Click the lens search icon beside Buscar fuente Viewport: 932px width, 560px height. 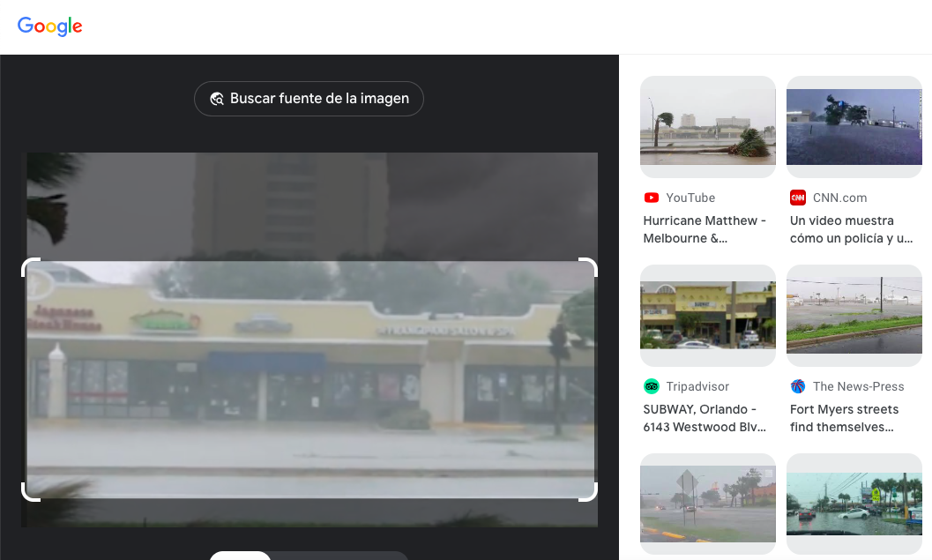point(217,99)
